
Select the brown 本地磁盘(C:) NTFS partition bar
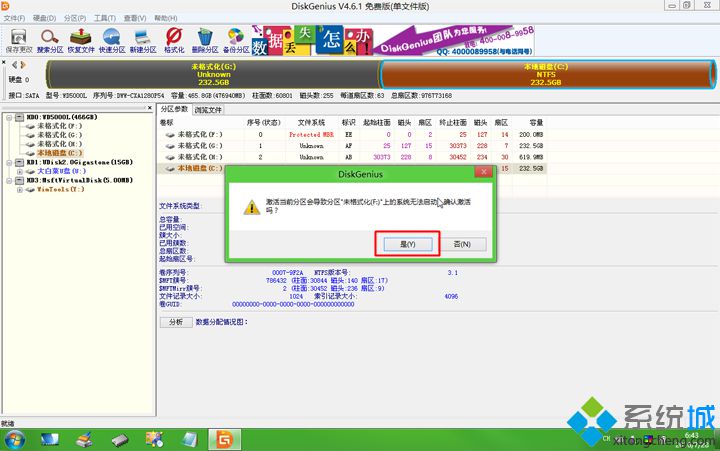pos(546,74)
